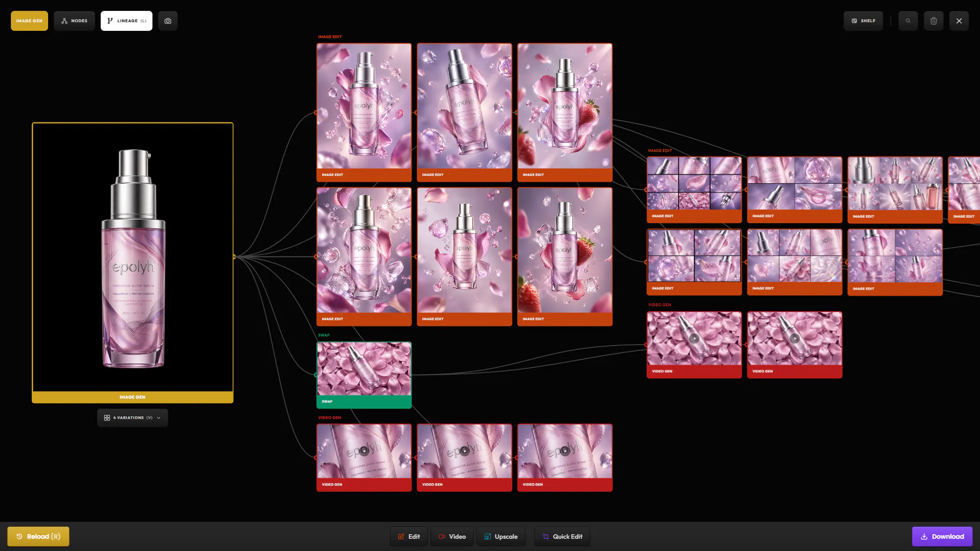980x551 pixels.
Task: Play the third Video Gen clip in bottom row
Action: coord(564,451)
